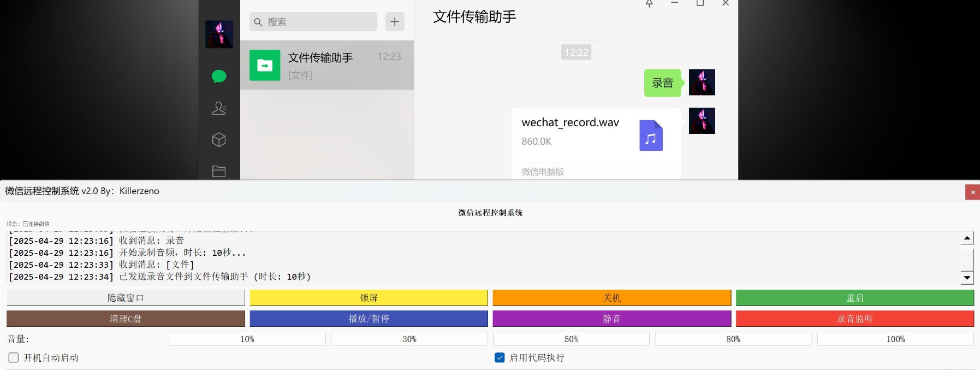
Task: Click the 微信电脑版 label under file message
Action: coord(543,172)
